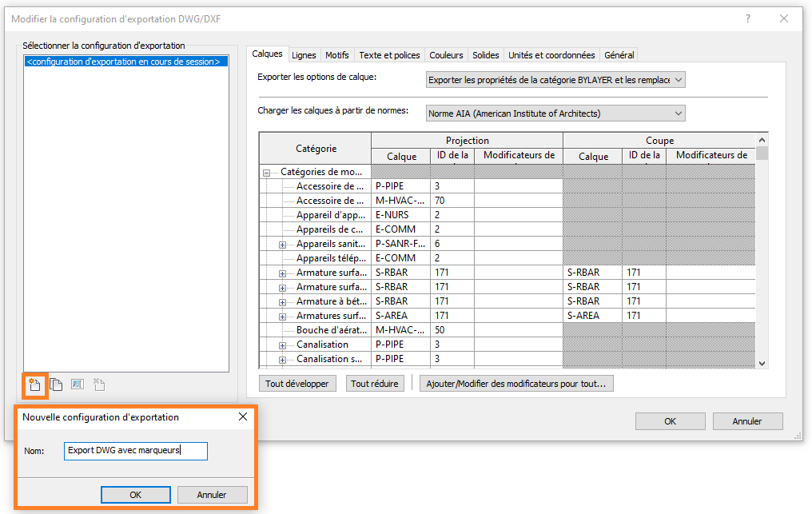Expand the Canalisation category tree node

[x=283, y=345]
